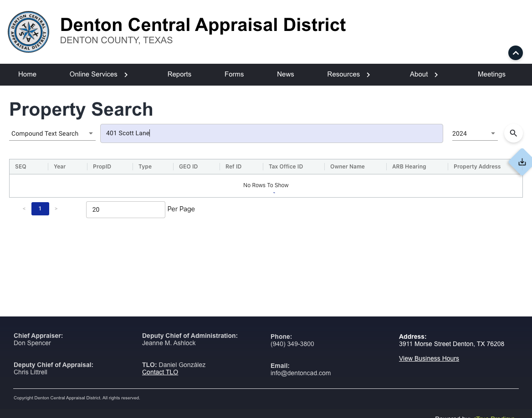Screen dimensions: 532x418
Task: Click the Contact TLO link
Action: click(x=160, y=372)
